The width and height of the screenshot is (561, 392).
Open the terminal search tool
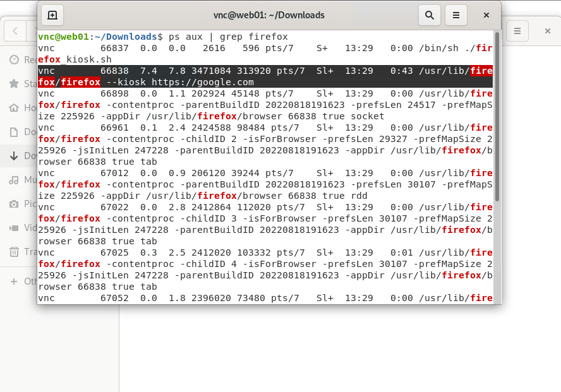click(x=430, y=15)
